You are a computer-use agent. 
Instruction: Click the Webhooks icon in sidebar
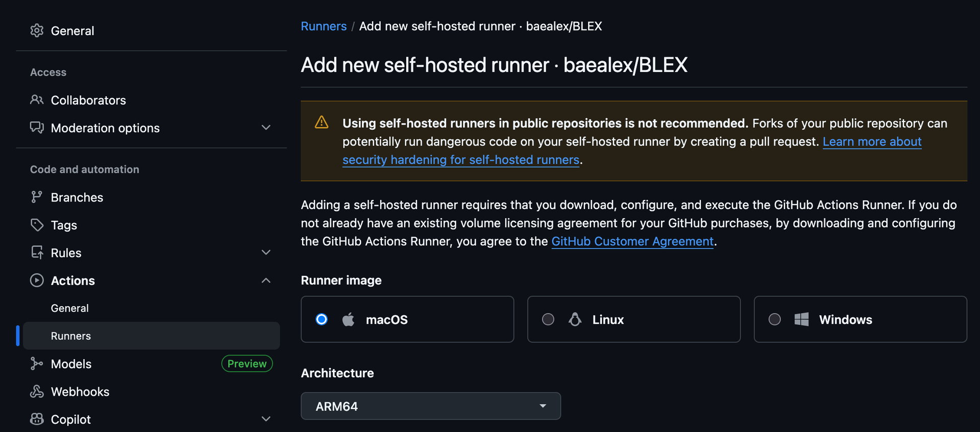[37, 392]
